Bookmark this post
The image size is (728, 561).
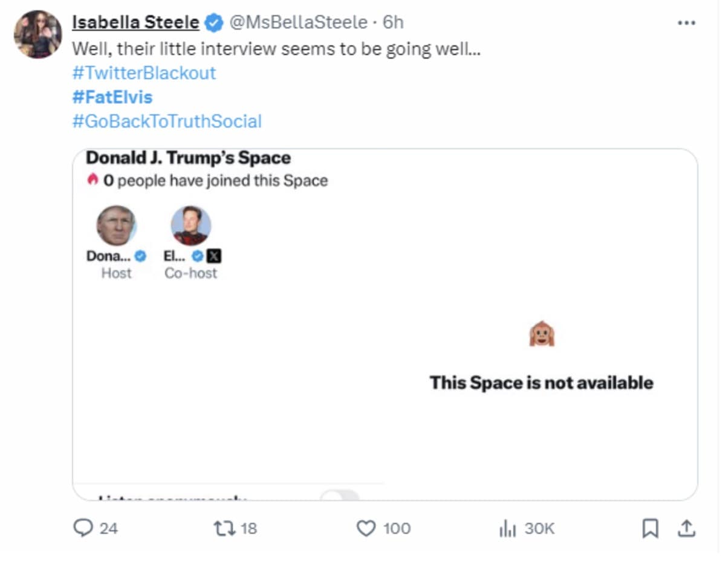click(649, 529)
